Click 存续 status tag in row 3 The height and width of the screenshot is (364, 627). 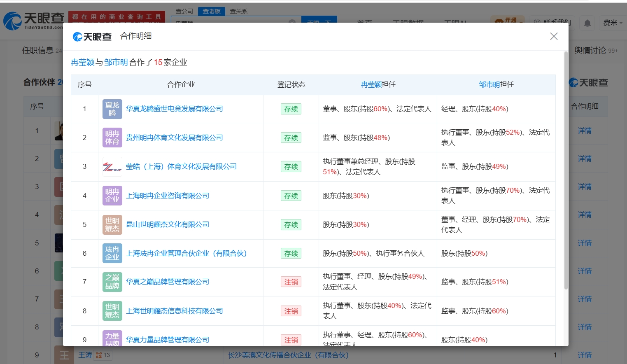tap(291, 167)
